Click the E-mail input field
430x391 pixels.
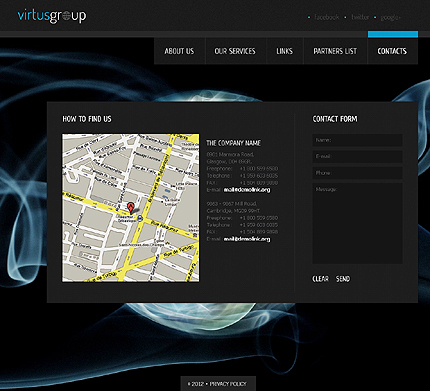click(357, 157)
